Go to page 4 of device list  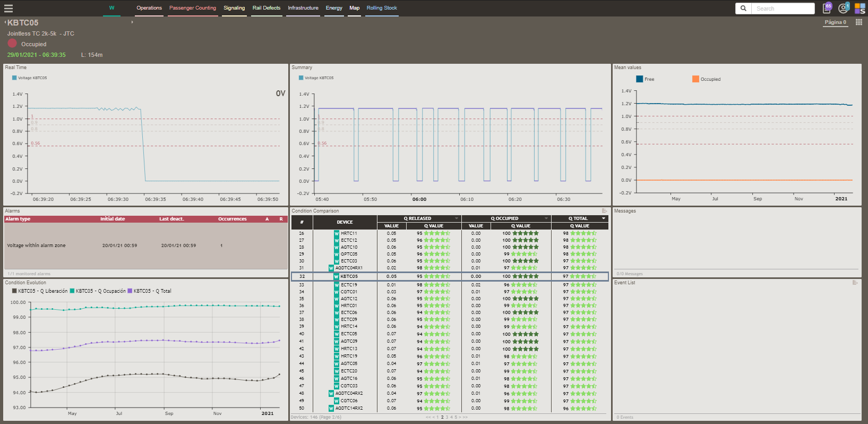pyautogui.click(x=451, y=417)
